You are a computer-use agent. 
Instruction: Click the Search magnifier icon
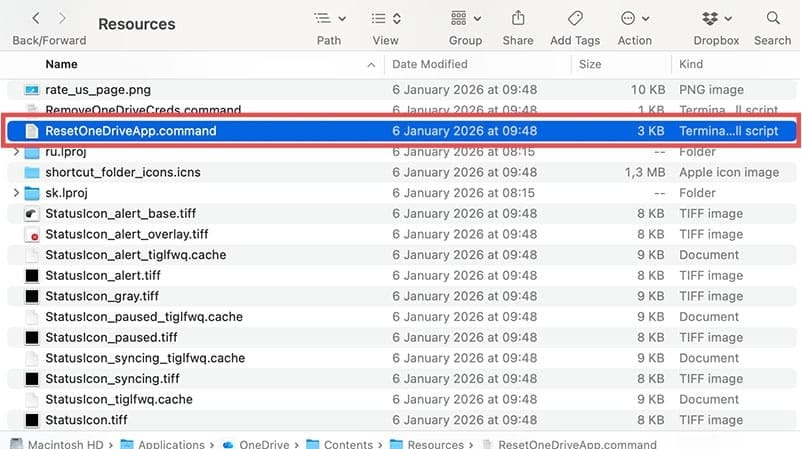click(x=773, y=18)
